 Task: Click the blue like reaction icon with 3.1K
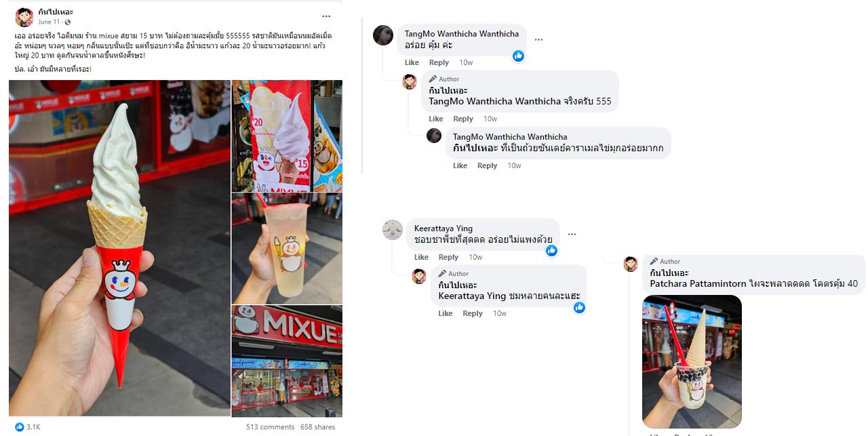(19, 427)
